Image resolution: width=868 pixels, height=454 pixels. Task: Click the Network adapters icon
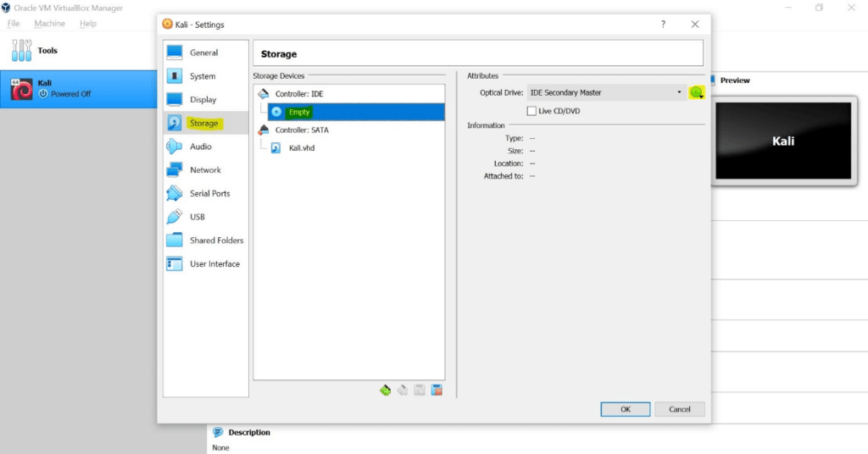pyautogui.click(x=175, y=169)
